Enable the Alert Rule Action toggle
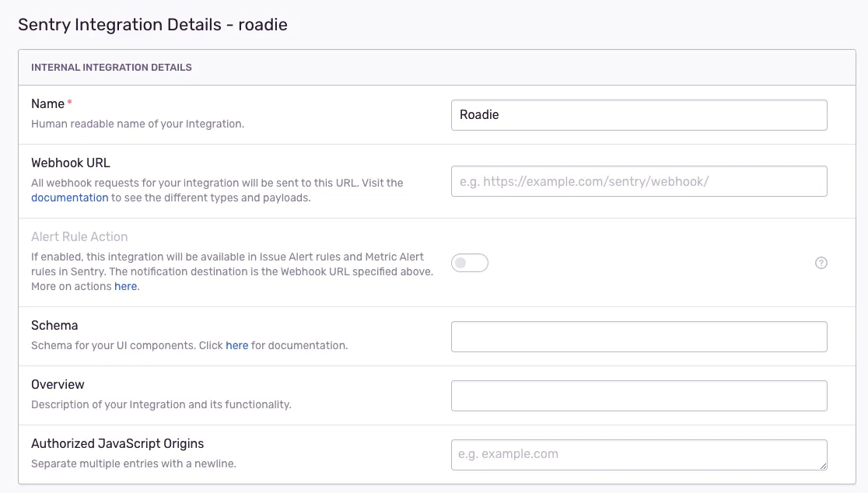The height and width of the screenshot is (493, 868). pos(470,263)
